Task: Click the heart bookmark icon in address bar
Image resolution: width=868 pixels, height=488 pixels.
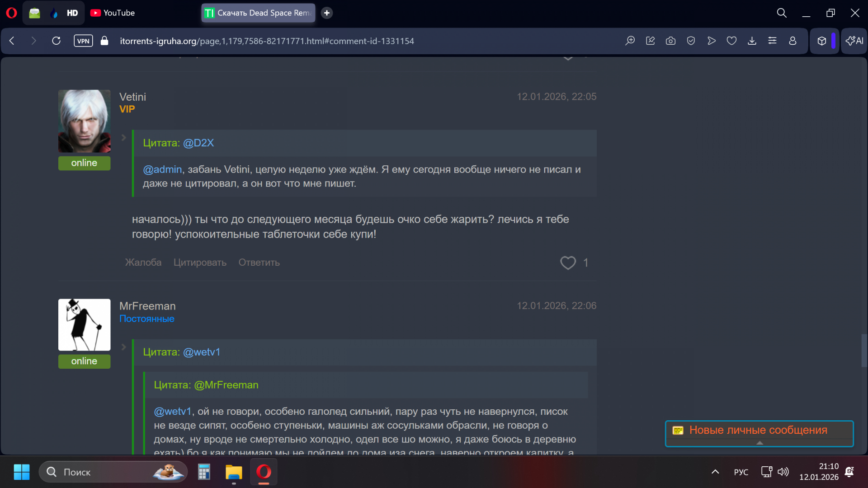Action: [x=731, y=41]
